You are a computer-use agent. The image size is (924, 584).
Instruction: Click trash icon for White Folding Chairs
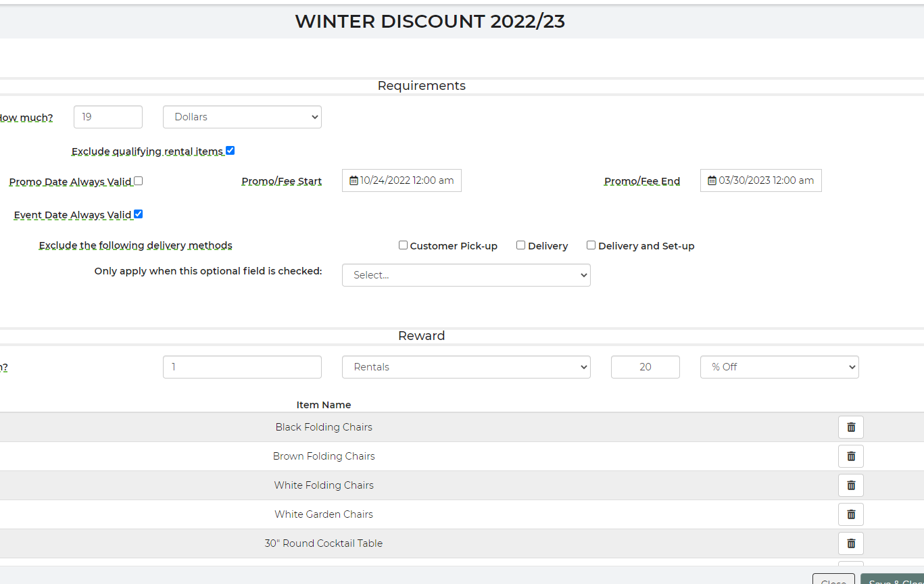[850, 485]
